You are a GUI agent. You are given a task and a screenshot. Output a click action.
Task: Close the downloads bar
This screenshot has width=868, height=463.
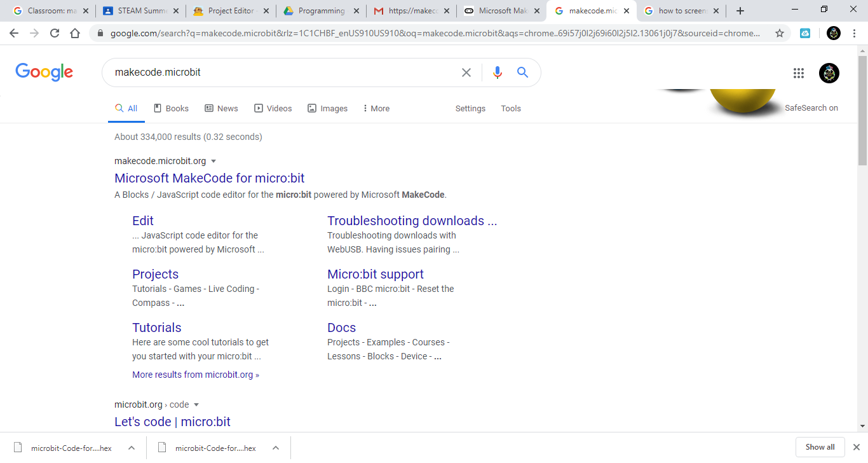[856, 447]
